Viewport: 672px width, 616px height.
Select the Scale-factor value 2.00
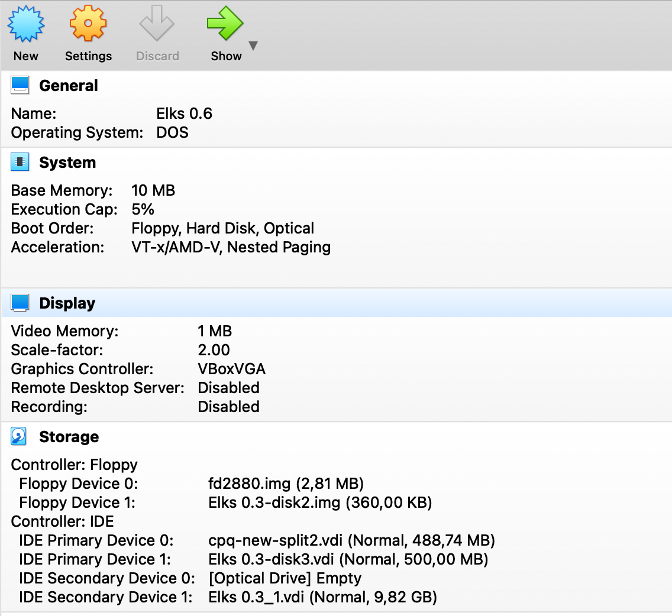pyautogui.click(x=214, y=350)
